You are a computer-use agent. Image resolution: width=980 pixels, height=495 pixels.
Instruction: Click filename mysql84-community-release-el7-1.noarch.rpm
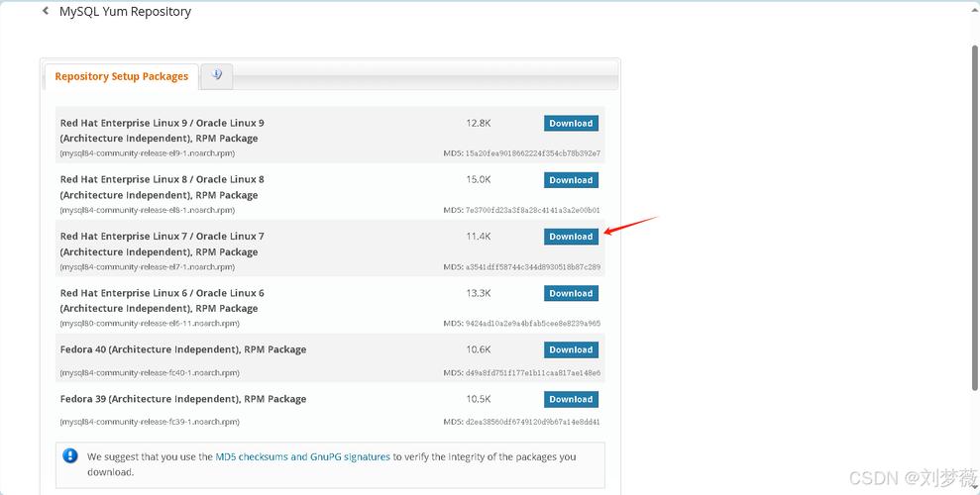point(148,266)
